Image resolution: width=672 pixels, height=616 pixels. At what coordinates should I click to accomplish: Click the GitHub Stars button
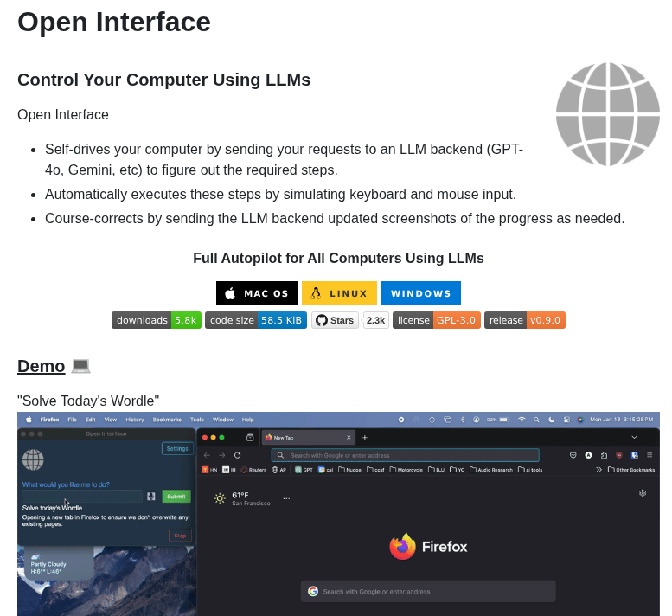[x=336, y=320]
